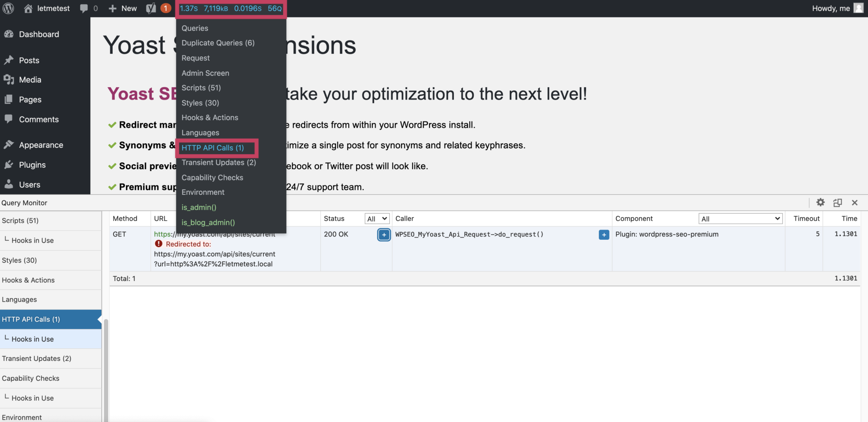Viewport: 868px width, 422px height.
Task: Expand the component details plus button
Action: coord(604,235)
